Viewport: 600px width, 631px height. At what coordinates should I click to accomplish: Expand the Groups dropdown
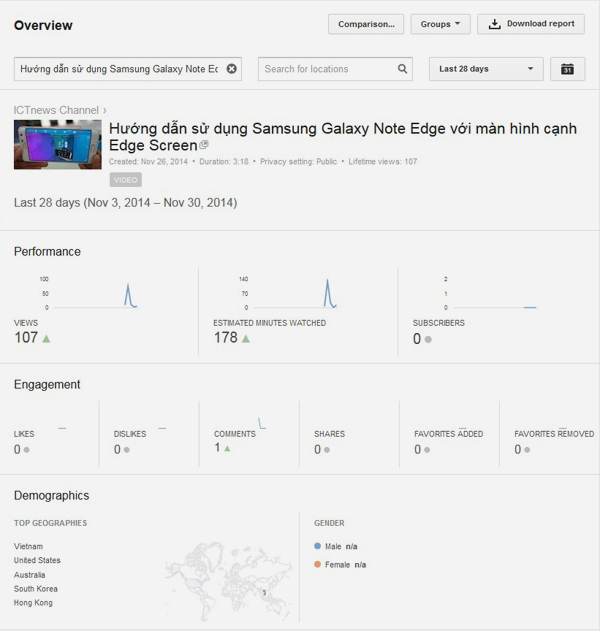click(440, 24)
